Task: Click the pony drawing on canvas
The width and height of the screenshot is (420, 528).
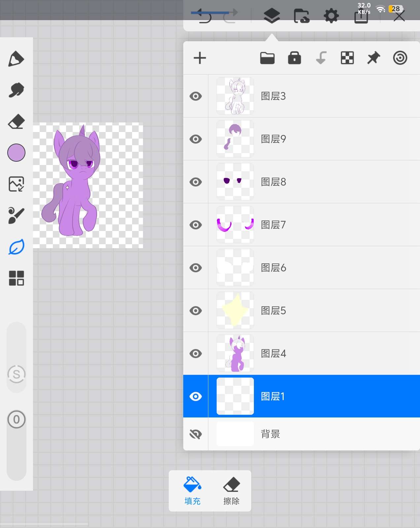Action: click(x=70, y=181)
